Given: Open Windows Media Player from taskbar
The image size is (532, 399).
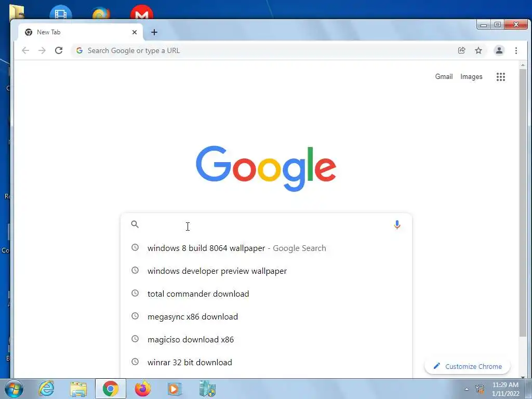Looking at the screenshot, I should click(175, 389).
